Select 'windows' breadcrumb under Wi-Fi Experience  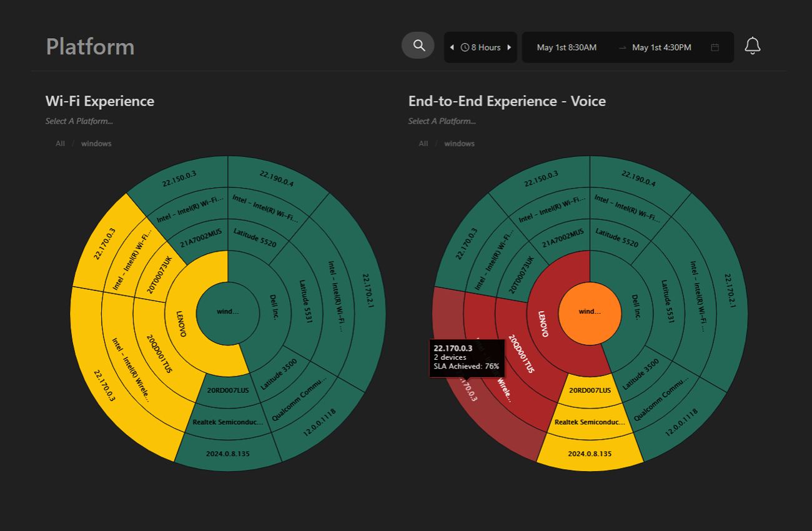[x=96, y=144]
